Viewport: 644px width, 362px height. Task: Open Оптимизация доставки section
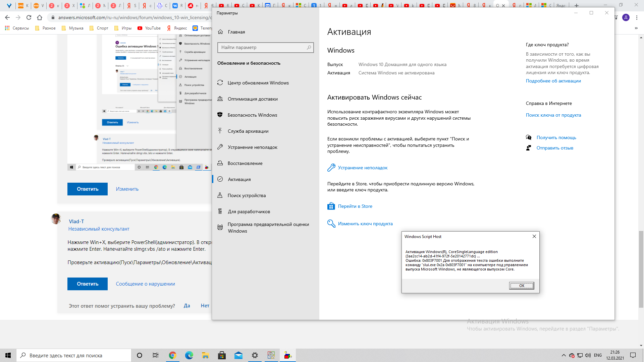pos(253,99)
